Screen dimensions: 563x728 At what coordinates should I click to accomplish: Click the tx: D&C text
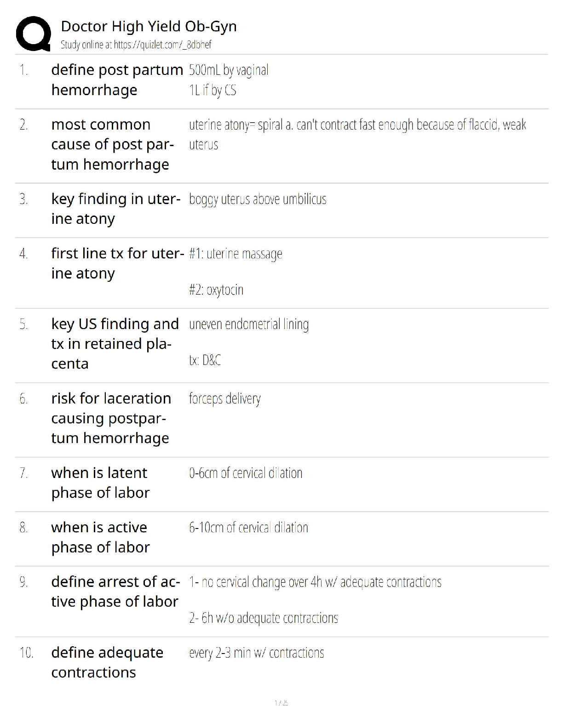pyautogui.click(x=205, y=360)
